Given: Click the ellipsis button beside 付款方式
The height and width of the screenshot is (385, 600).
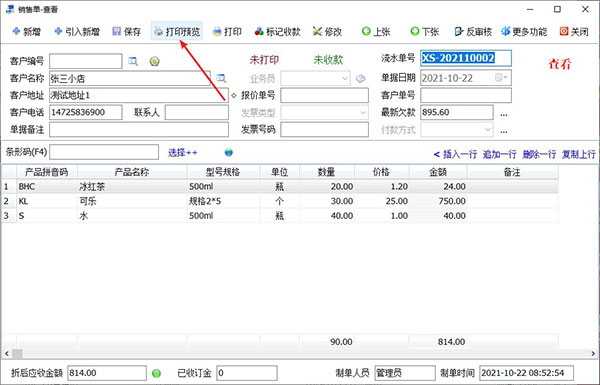Looking at the screenshot, I should pyautogui.click(x=504, y=131).
